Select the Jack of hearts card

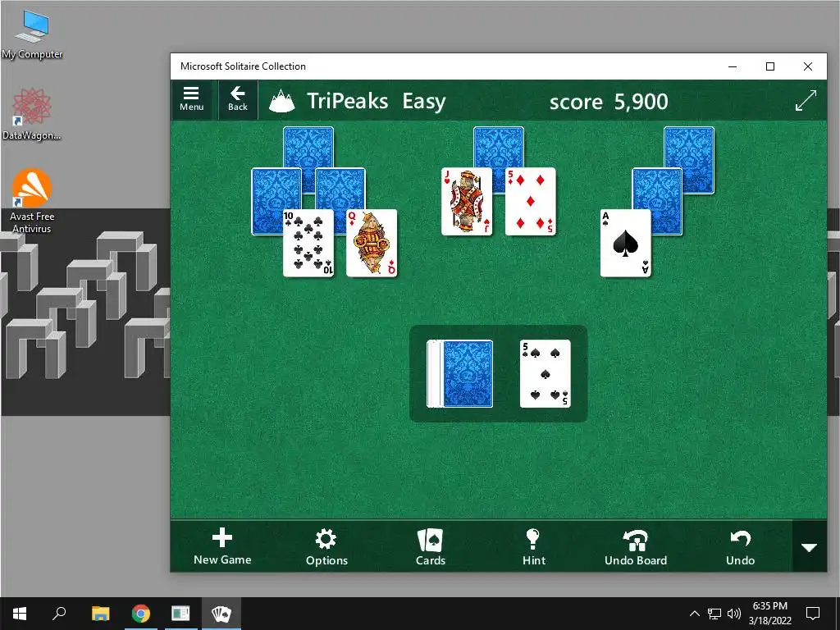click(467, 202)
